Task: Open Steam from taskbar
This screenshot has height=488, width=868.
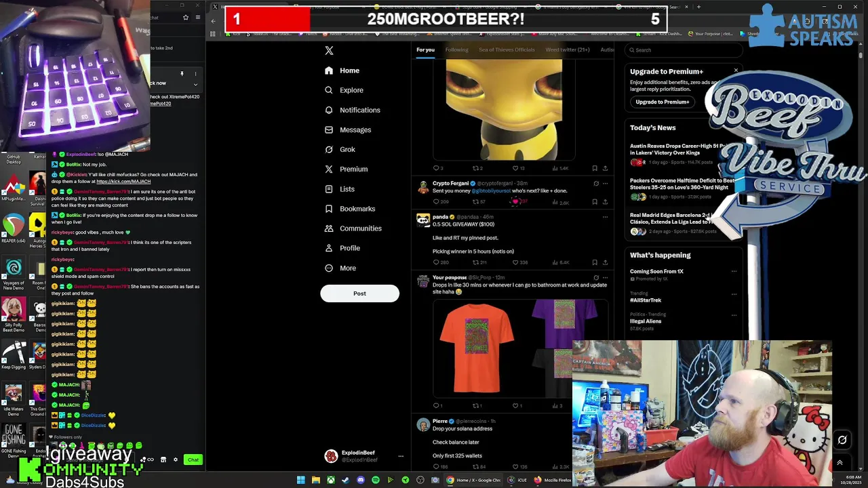Action: (x=345, y=480)
